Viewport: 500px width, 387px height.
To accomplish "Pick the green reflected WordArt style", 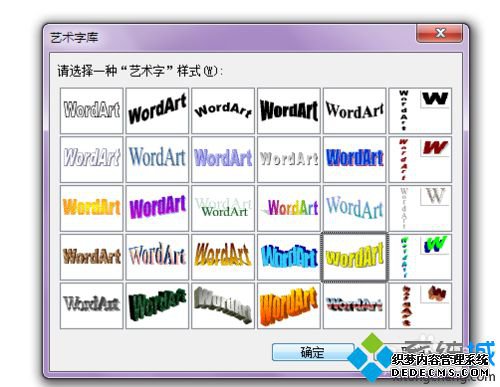I will tap(223, 208).
